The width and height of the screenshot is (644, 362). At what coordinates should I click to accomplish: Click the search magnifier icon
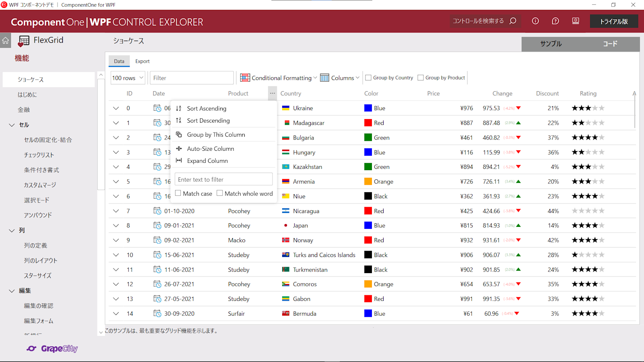coord(513,21)
